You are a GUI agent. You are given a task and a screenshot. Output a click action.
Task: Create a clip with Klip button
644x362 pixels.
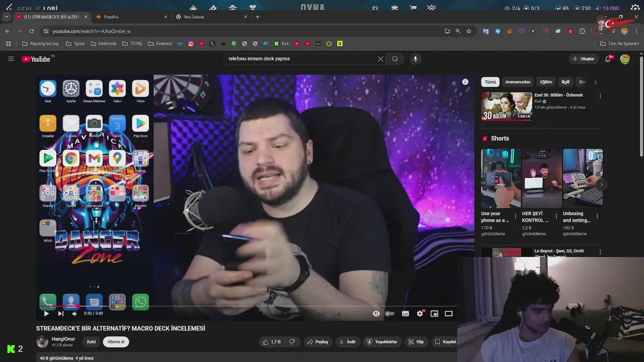tap(416, 342)
